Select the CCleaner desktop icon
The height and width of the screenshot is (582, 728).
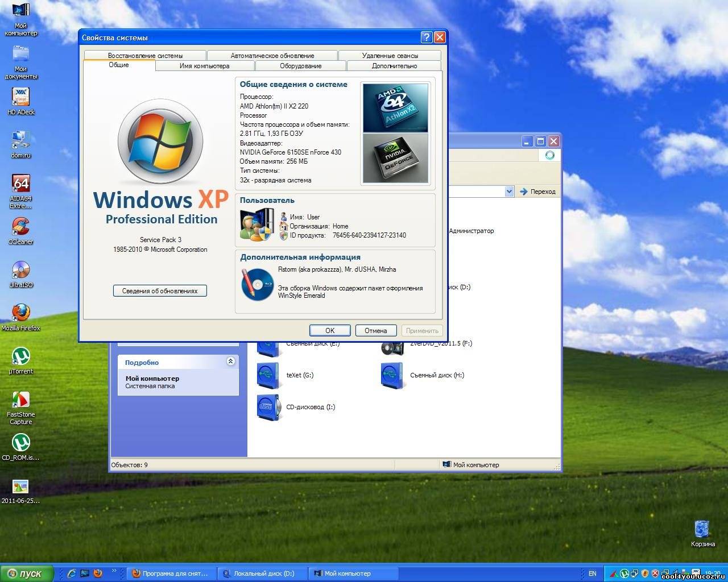(21, 231)
